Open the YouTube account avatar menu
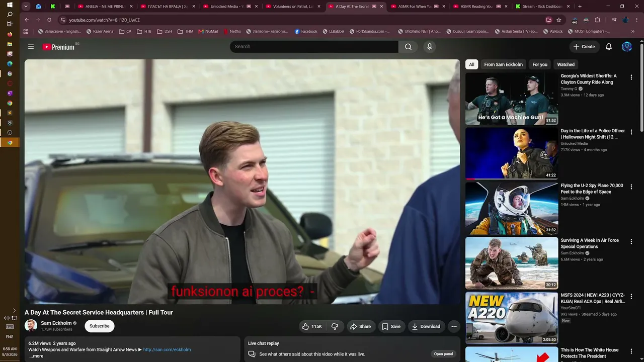 [627, 47]
